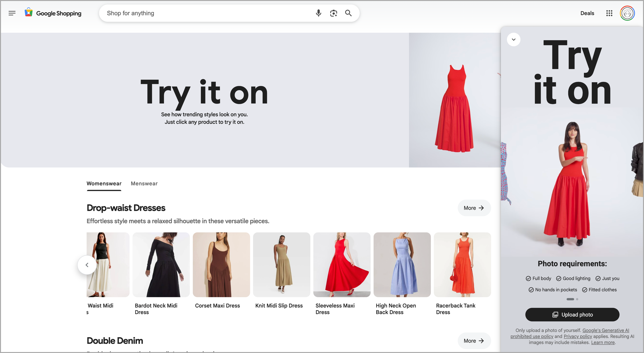Open More for Drop-waist Dresses
Screen dimensions: 644x353
(474, 208)
